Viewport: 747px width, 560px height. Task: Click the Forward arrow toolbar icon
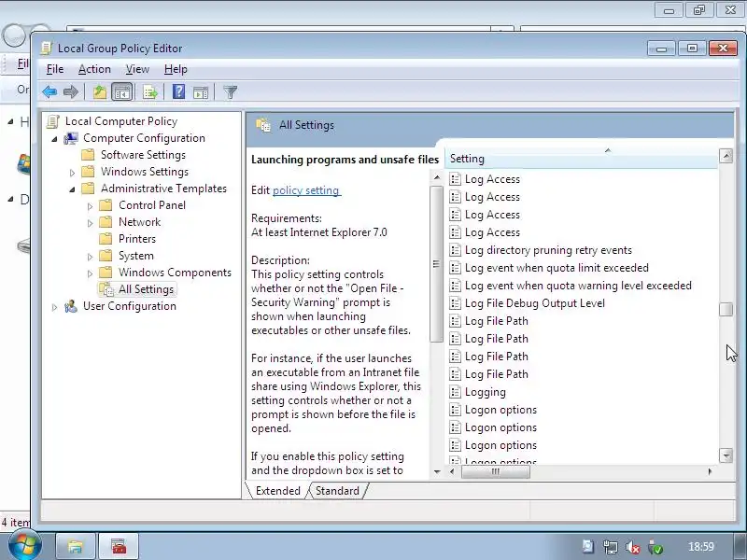pos(71,91)
